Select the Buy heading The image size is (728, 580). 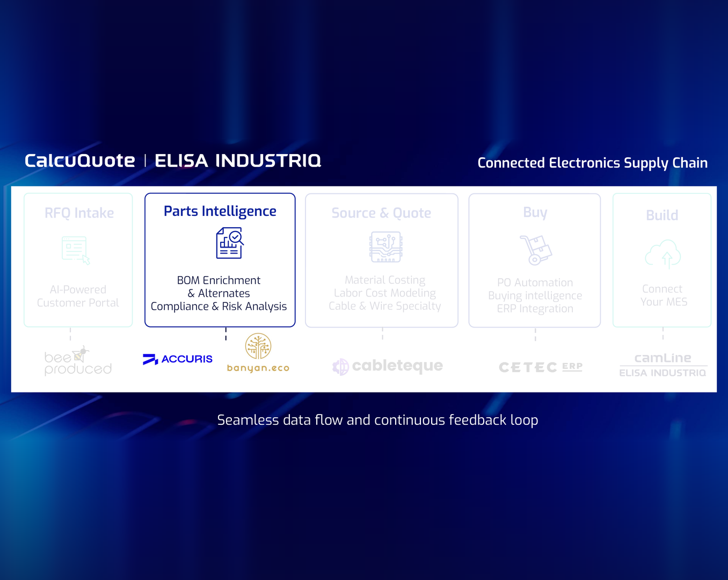pyautogui.click(x=535, y=213)
